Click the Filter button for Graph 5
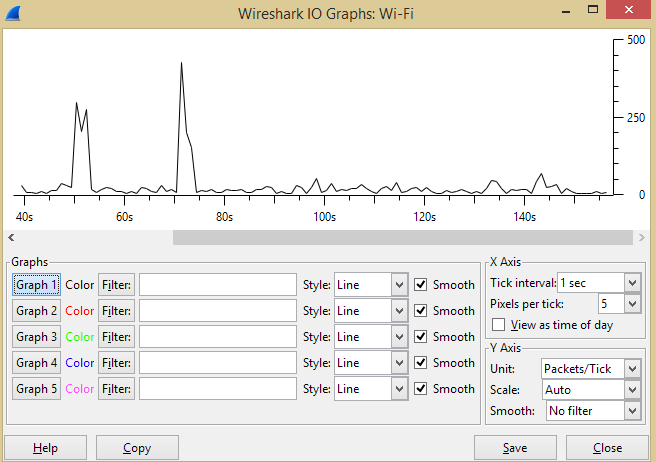Screen dimensions: 656x462 click(x=116, y=389)
